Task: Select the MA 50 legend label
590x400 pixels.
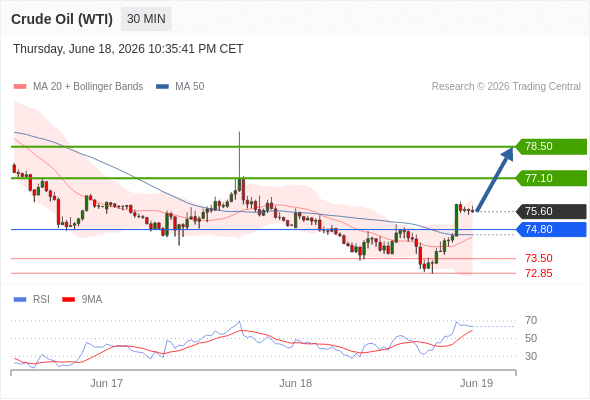Action: (190, 87)
